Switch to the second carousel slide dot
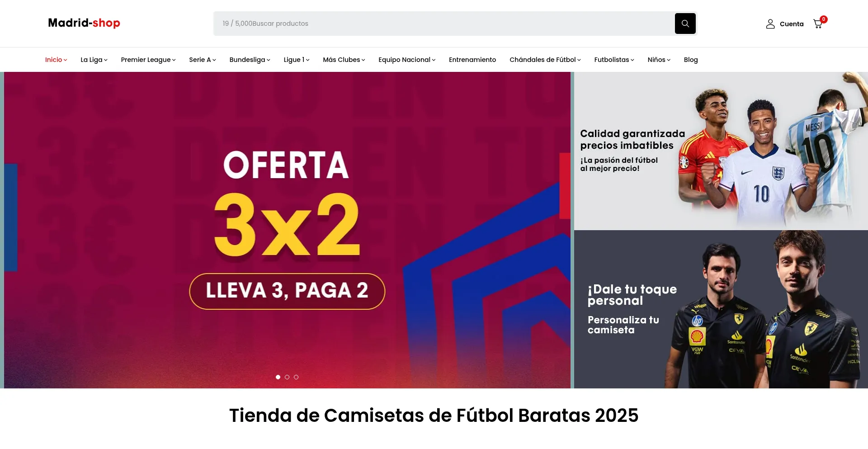This screenshot has width=868, height=449. click(x=287, y=377)
